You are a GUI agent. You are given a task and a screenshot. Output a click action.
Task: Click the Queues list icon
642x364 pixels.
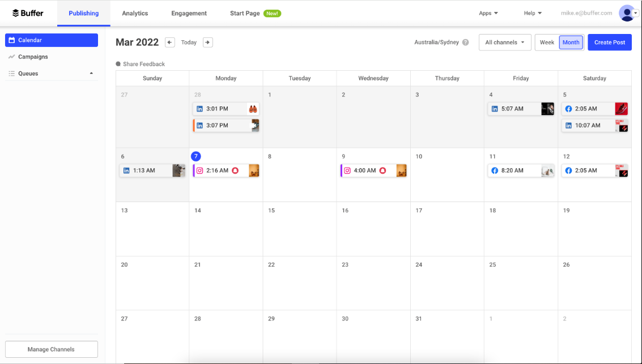[11, 74]
